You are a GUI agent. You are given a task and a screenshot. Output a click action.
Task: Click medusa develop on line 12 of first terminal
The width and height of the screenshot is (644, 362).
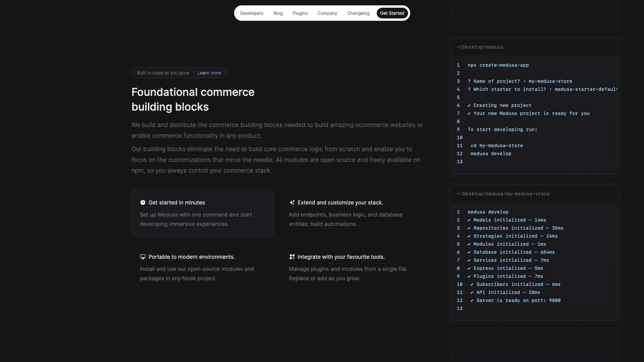[x=491, y=154]
